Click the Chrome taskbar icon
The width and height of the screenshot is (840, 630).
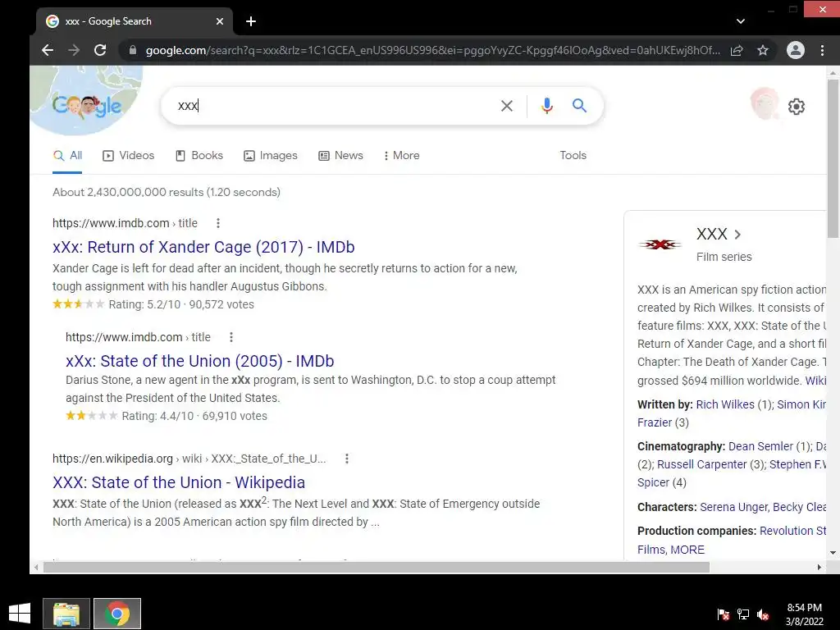coord(117,614)
